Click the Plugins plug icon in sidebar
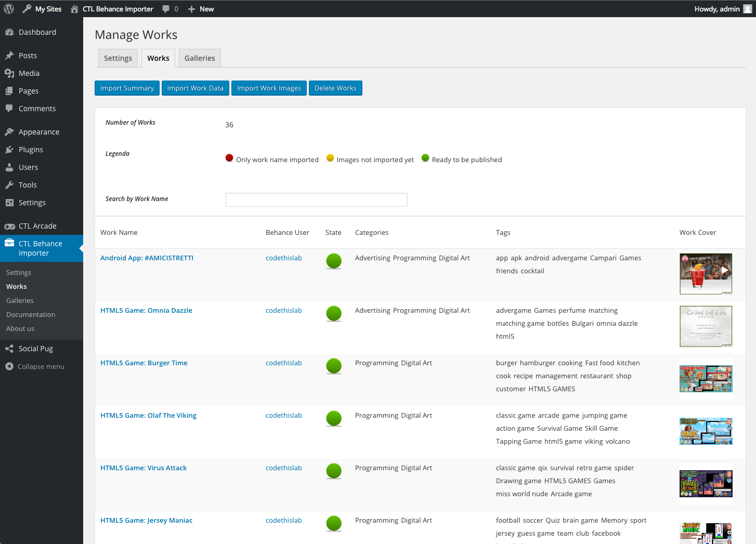The height and width of the screenshot is (544, 756). [9, 150]
